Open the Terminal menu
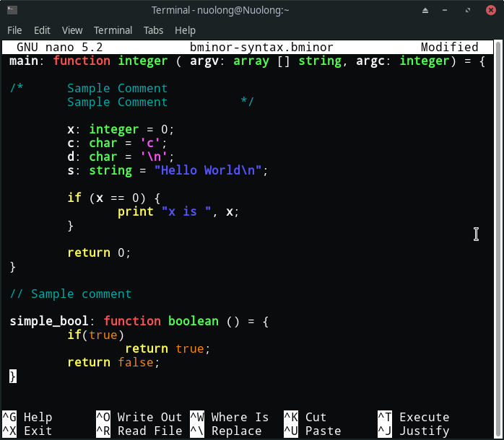The width and height of the screenshot is (504, 440). 113,30
